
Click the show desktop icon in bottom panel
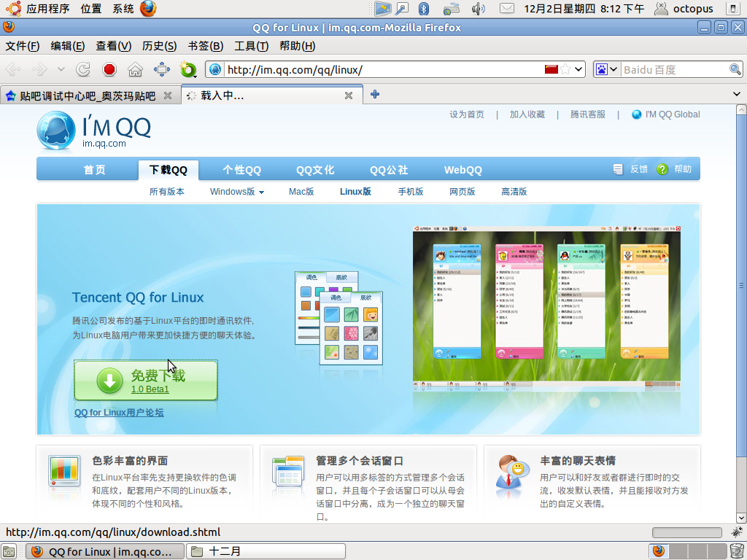point(9,551)
